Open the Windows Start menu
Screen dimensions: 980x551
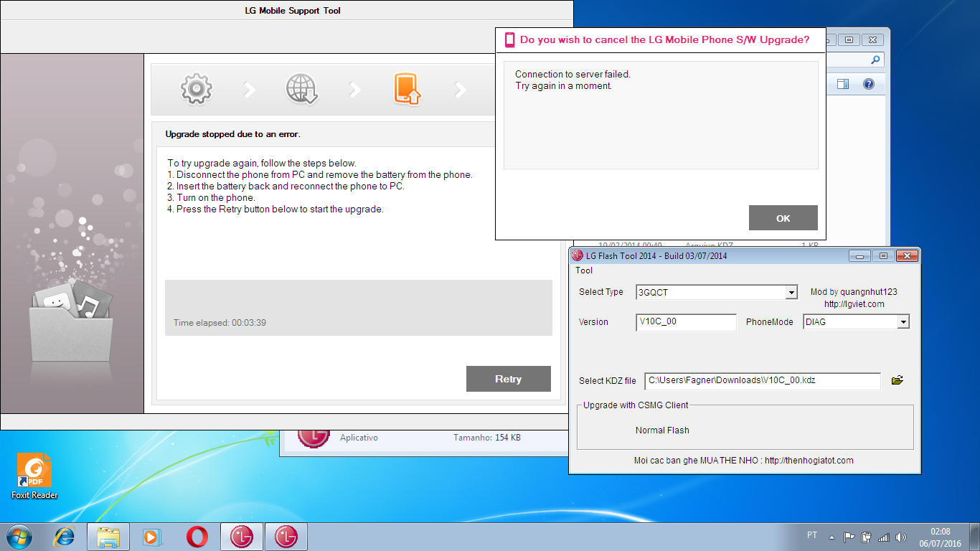tap(19, 536)
